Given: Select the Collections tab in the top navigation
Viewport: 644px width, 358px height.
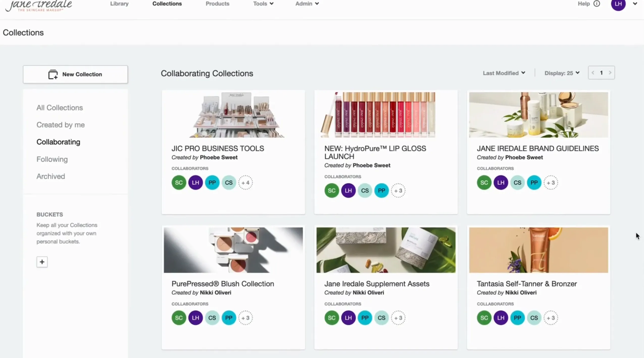Looking at the screenshot, I should (x=167, y=4).
